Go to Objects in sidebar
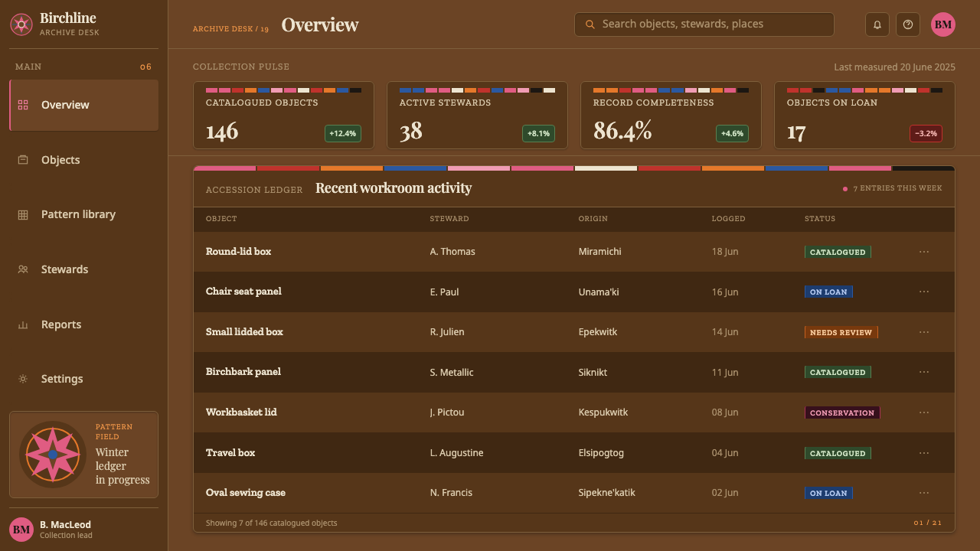 pyautogui.click(x=84, y=160)
